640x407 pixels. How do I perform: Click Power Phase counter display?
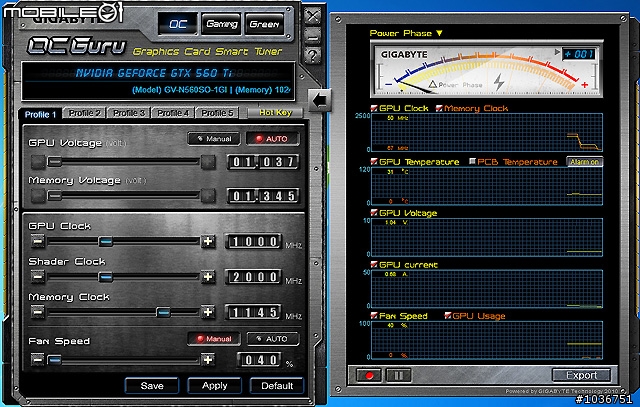579,54
